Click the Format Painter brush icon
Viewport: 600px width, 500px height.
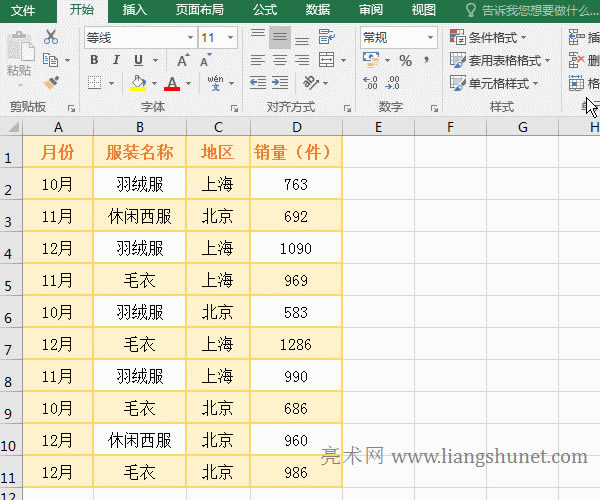51,82
